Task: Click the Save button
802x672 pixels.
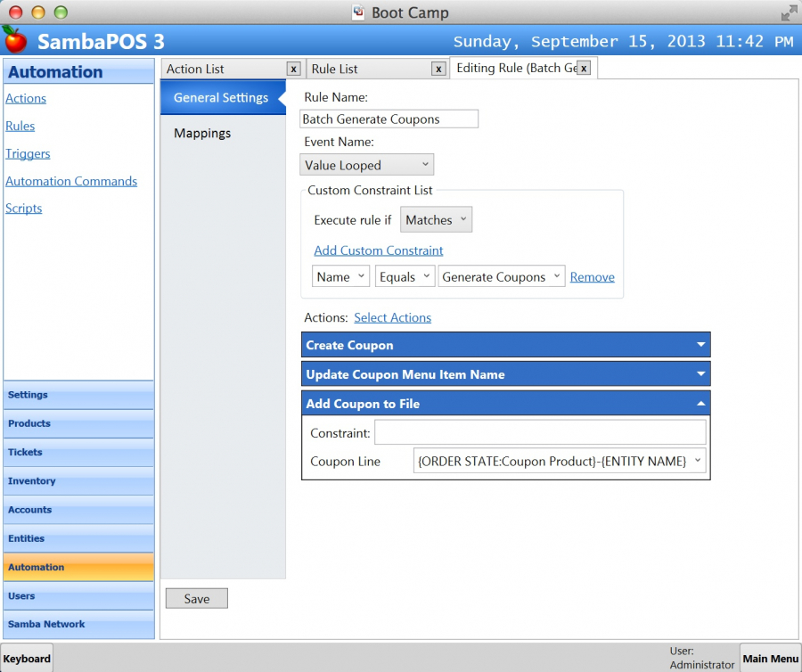Action: click(196, 599)
